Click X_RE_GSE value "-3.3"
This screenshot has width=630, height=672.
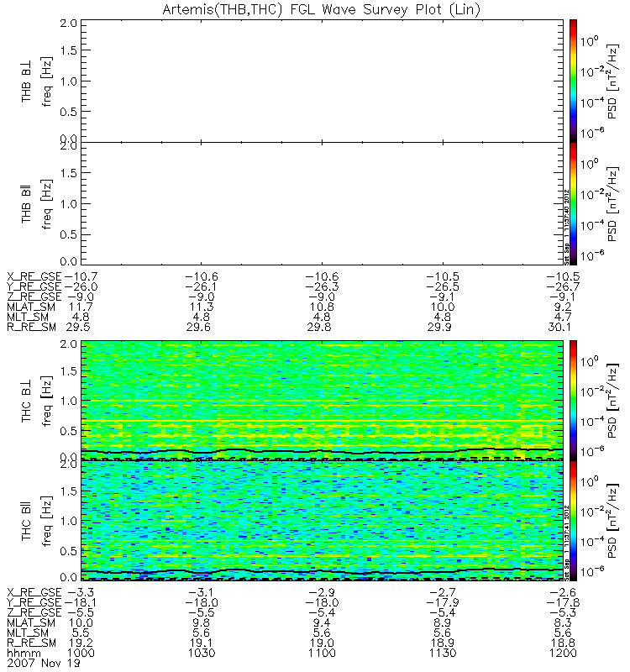[x=81, y=592]
